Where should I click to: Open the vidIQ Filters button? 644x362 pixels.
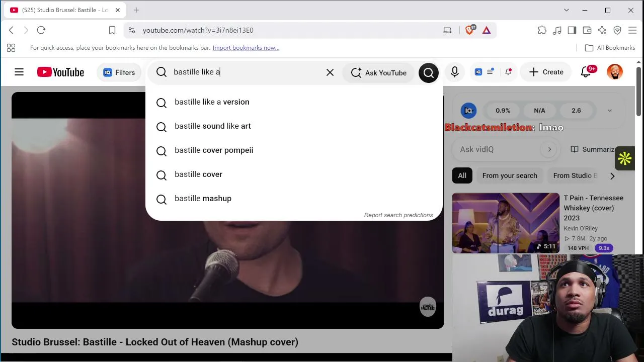pyautogui.click(x=119, y=72)
